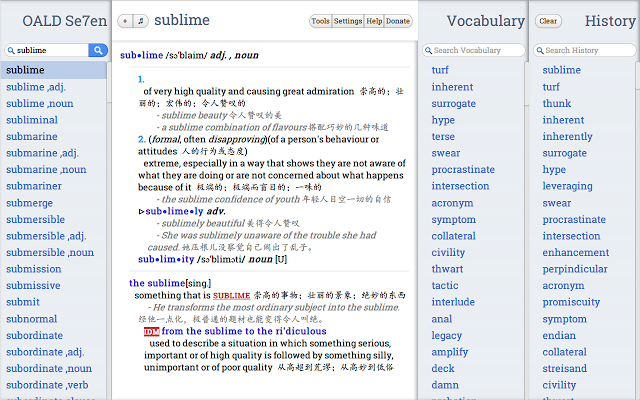Play pronunciation with the music note button

141,21
